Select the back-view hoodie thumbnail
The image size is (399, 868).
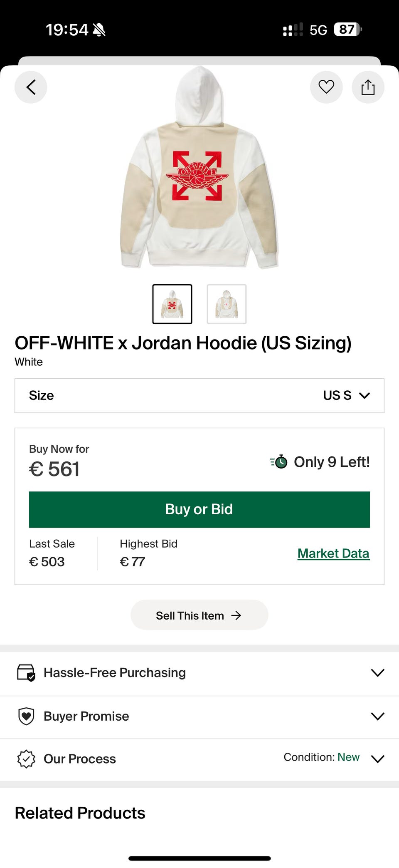coord(172,304)
